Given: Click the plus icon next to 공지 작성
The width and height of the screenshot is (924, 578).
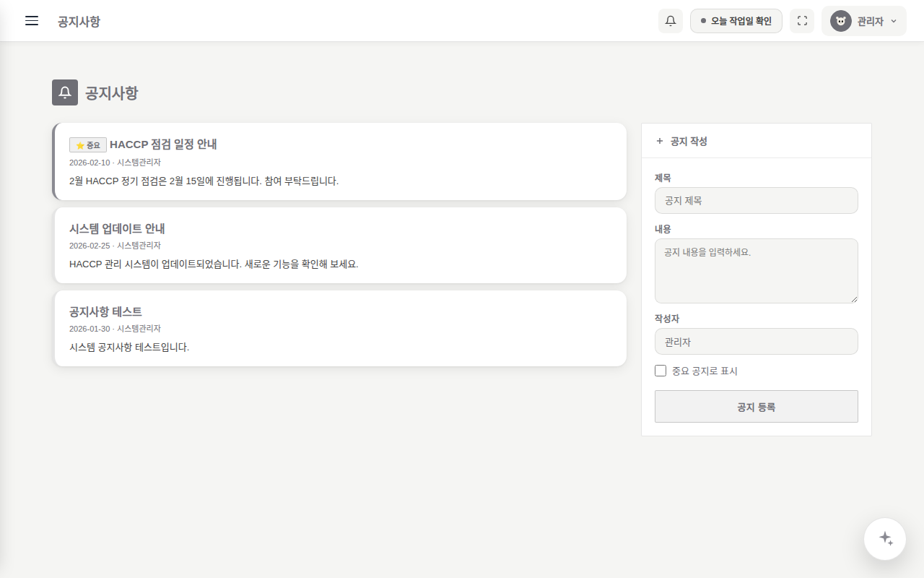Looking at the screenshot, I should point(660,141).
